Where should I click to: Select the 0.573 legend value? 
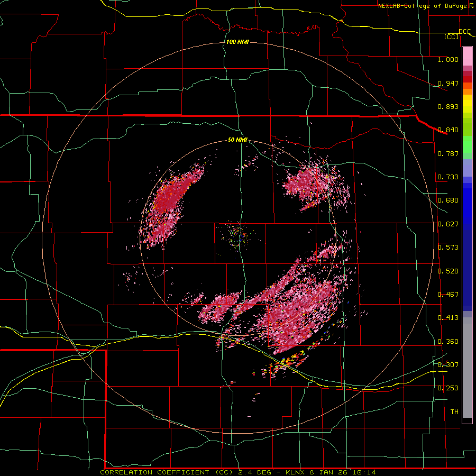pos(448,248)
